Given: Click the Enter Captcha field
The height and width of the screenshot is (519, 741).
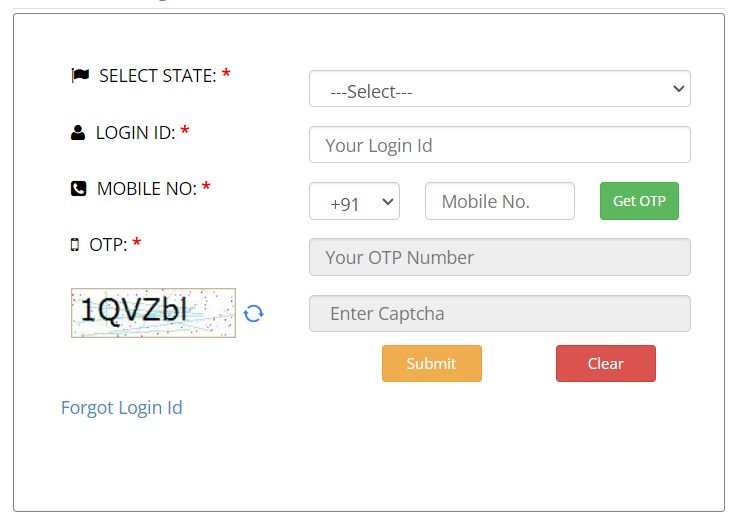Looking at the screenshot, I should [499, 313].
